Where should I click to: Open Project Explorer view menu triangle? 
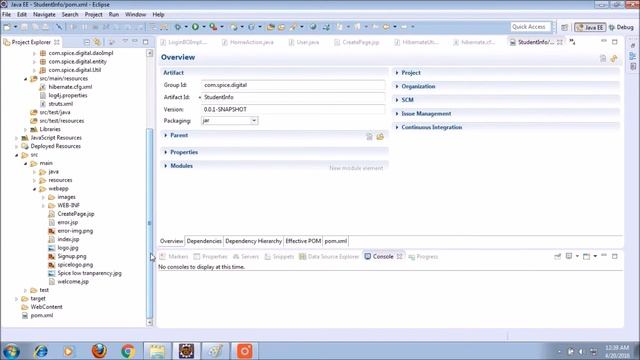click(x=125, y=42)
